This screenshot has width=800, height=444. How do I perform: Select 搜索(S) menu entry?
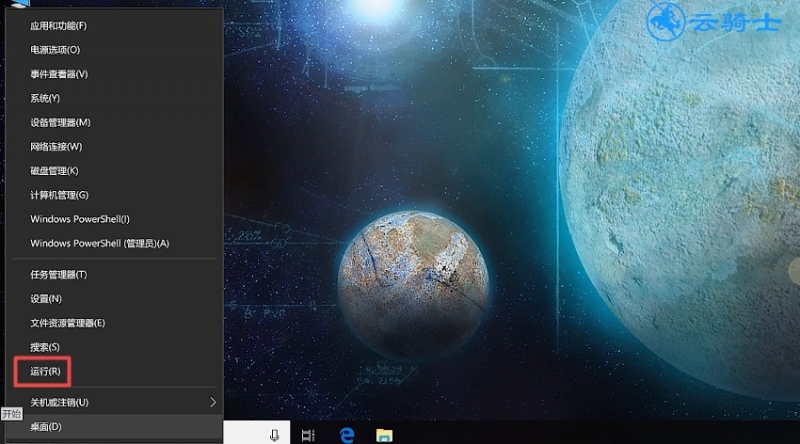pos(114,347)
